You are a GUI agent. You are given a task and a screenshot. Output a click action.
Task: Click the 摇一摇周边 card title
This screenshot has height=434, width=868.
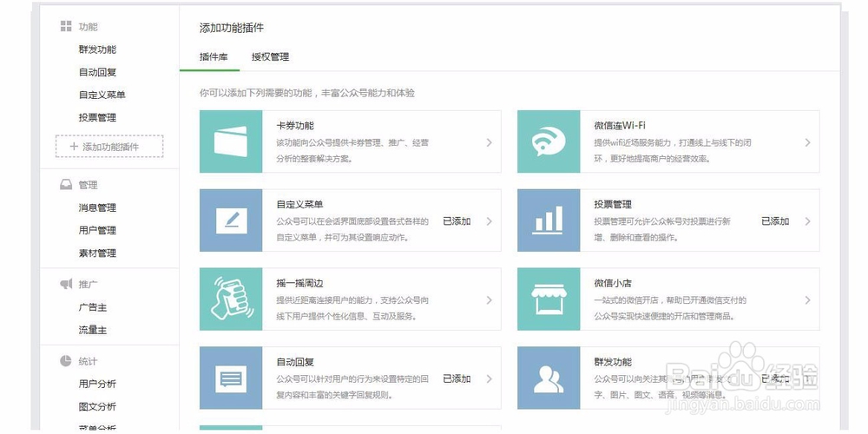click(299, 284)
